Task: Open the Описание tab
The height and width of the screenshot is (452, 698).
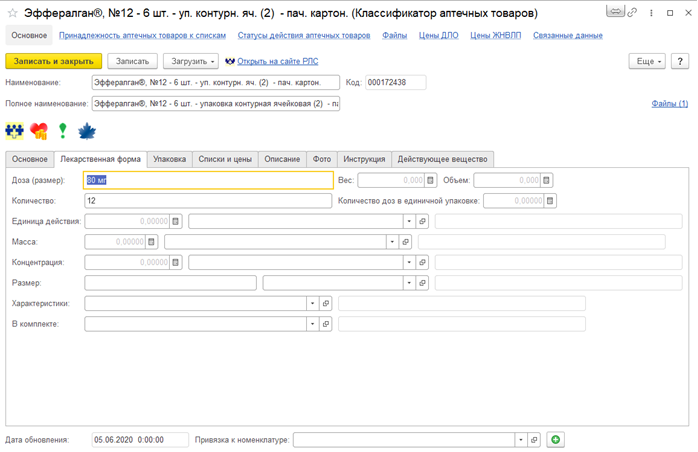Action: pos(282,159)
